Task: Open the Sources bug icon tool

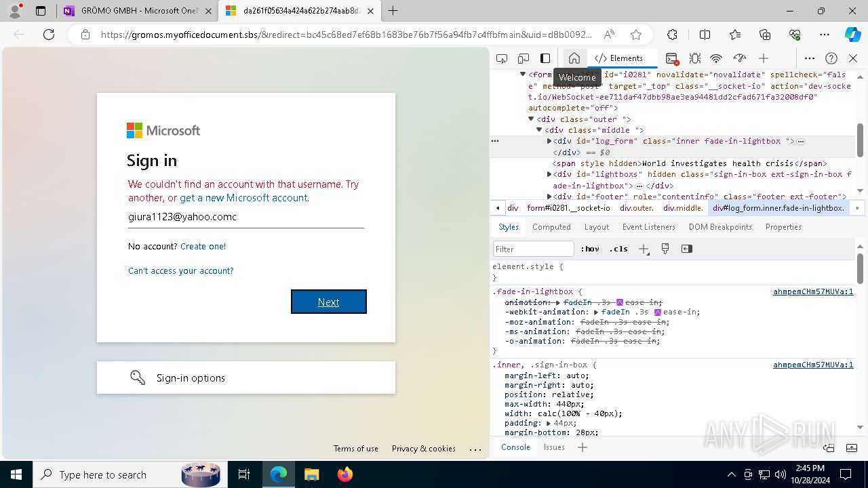Action: [695, 58]
